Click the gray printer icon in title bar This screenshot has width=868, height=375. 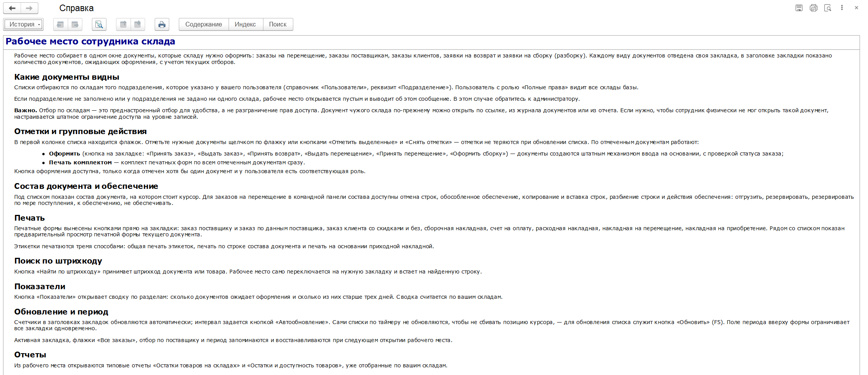pos(814,8)
